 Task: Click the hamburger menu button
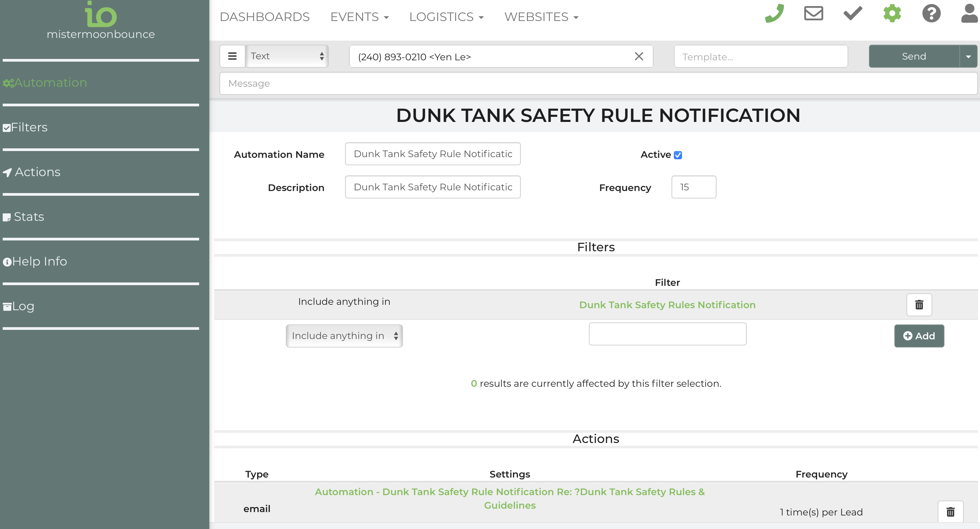(232, 56)
